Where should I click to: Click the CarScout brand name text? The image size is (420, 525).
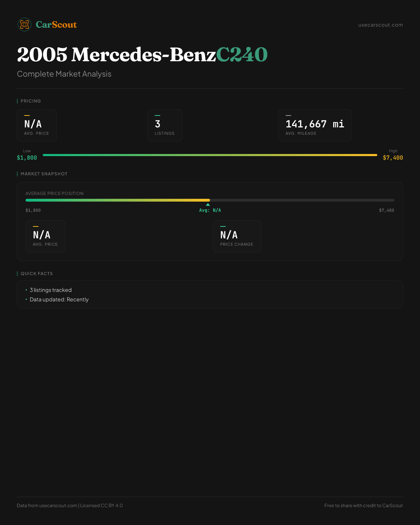(x=56, y=24)
